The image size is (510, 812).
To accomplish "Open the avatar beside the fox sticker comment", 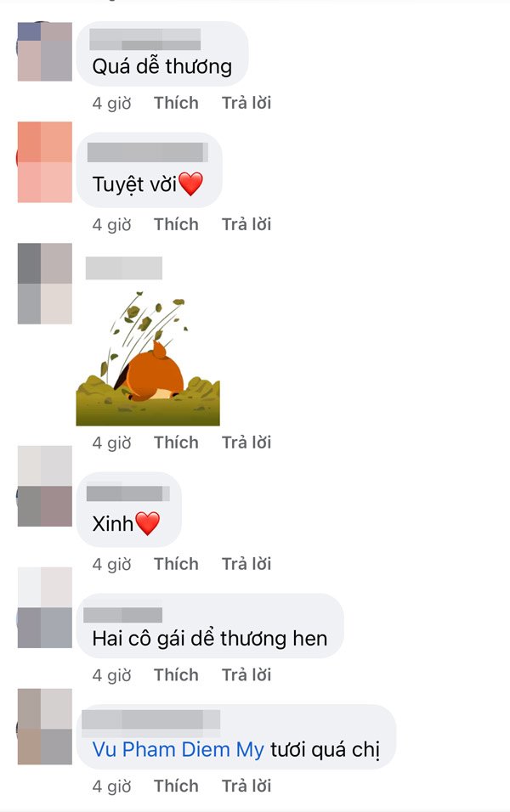I will (44, 284).
